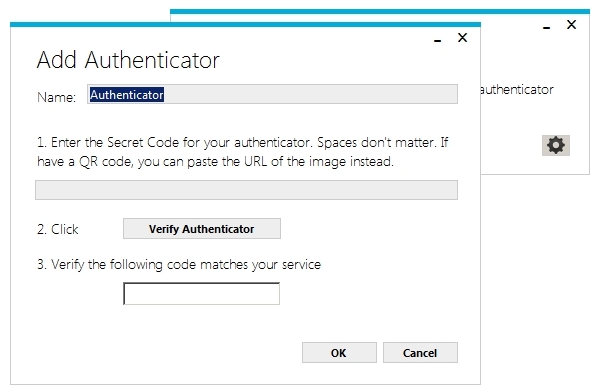Click the Add Authenticator dialog's blue title bar

pos(245,25)
